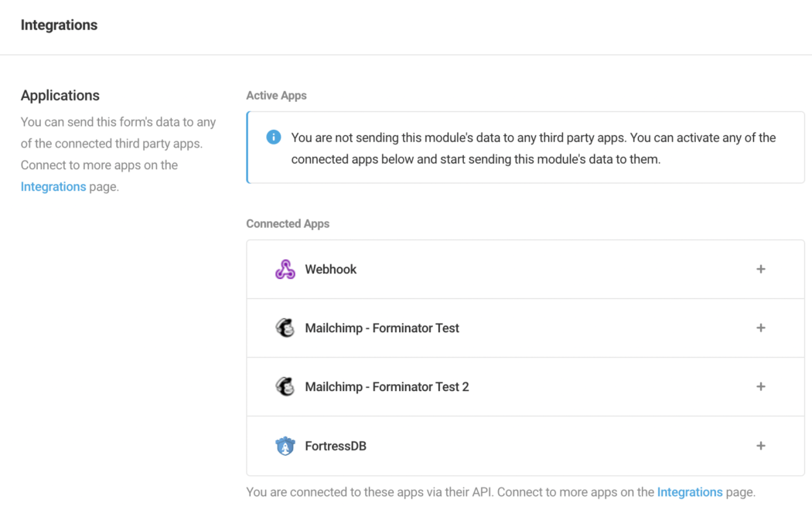Screen dimensions: 812x513
Task: Add the Webhook app with its plus icon
Action: pyautogui.click(x=761, y=270)
